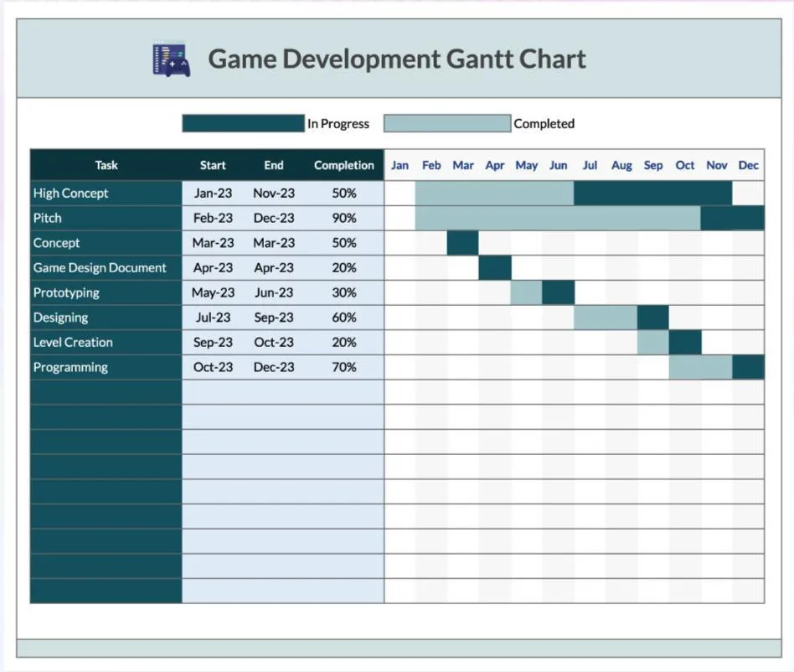Click the Jun month header

[558, 165]
